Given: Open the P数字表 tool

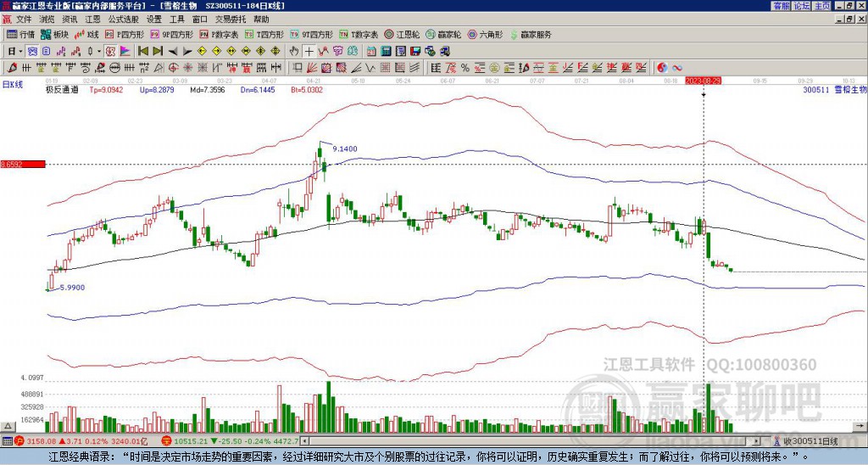Looking at the screenshot, I should (220, 34).
